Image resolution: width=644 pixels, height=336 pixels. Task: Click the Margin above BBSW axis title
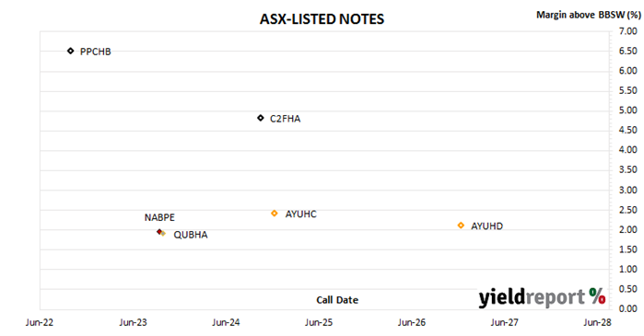pos(589,15)
